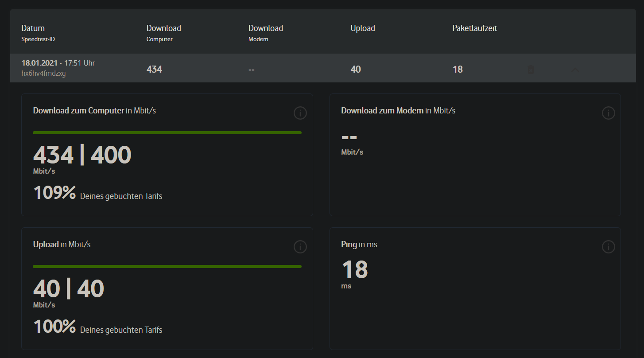Show info for the Ping card
This screenshot has width=644, height=358.
pos(608,247)
